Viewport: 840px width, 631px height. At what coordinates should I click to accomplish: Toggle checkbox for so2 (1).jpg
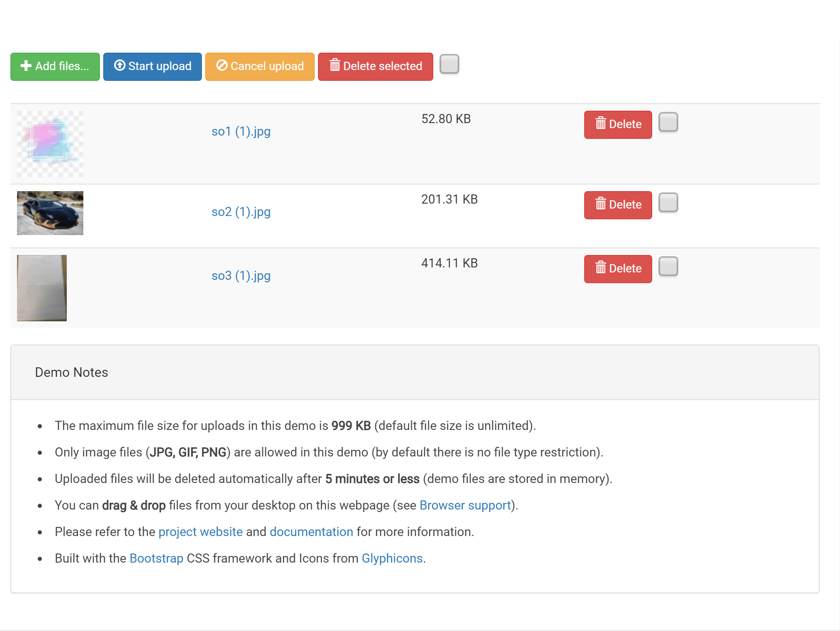coord(668,204)
